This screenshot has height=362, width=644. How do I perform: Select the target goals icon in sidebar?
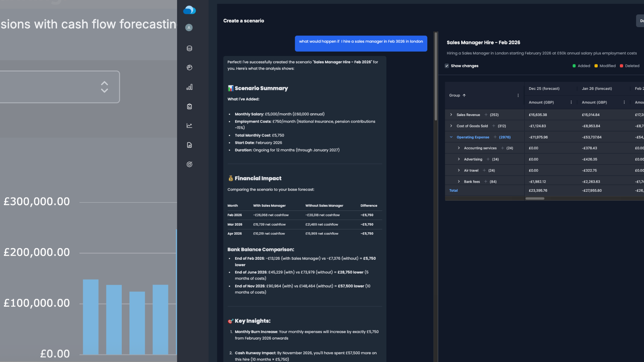click(x=189, y=164)
